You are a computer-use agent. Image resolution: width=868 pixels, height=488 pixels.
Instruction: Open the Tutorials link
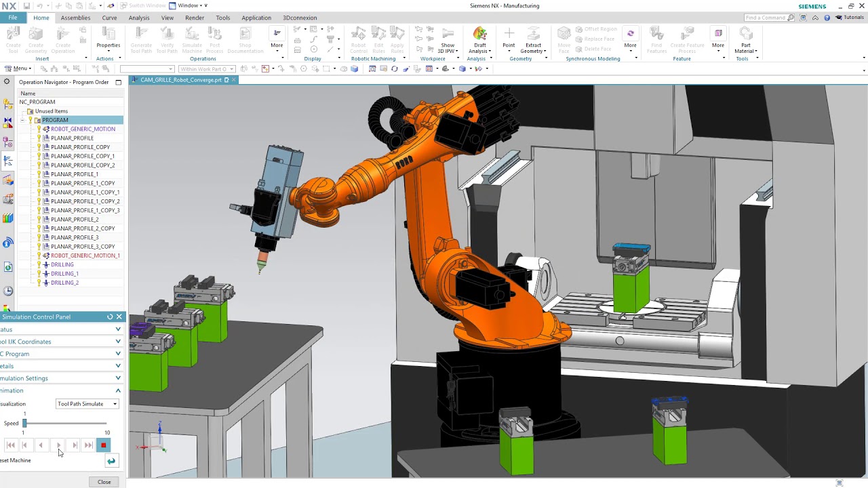point(850,18)
